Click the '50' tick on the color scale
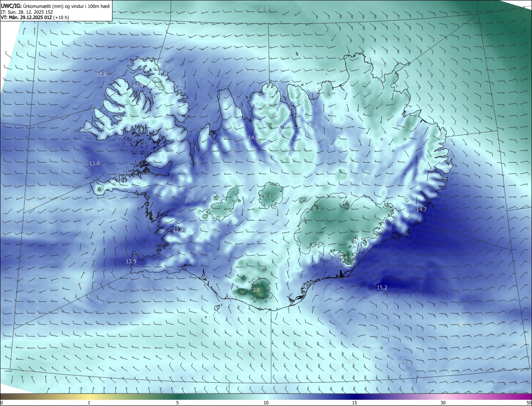This screenshot has width=532, height=406. (529, 403)
